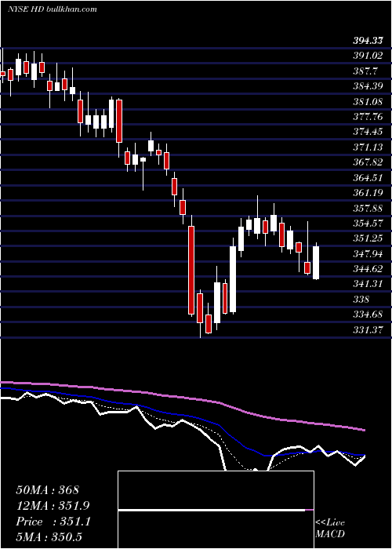Click the 334.68 price axis label

coord(367,314)
